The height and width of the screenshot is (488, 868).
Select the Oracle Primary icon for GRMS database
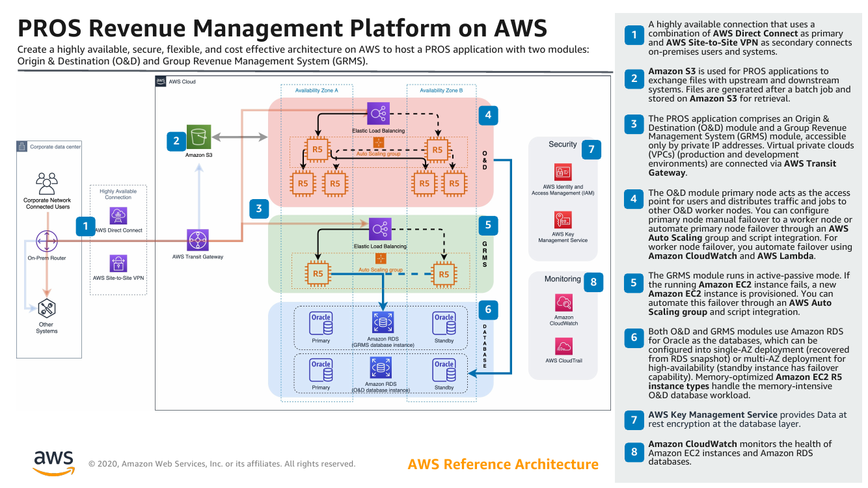(321, 323)
